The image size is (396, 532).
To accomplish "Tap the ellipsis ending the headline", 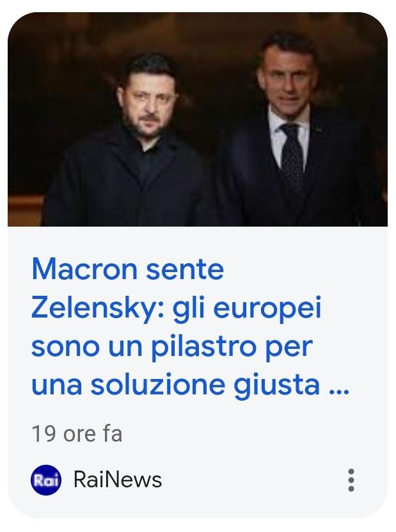I will coord(339,392).
